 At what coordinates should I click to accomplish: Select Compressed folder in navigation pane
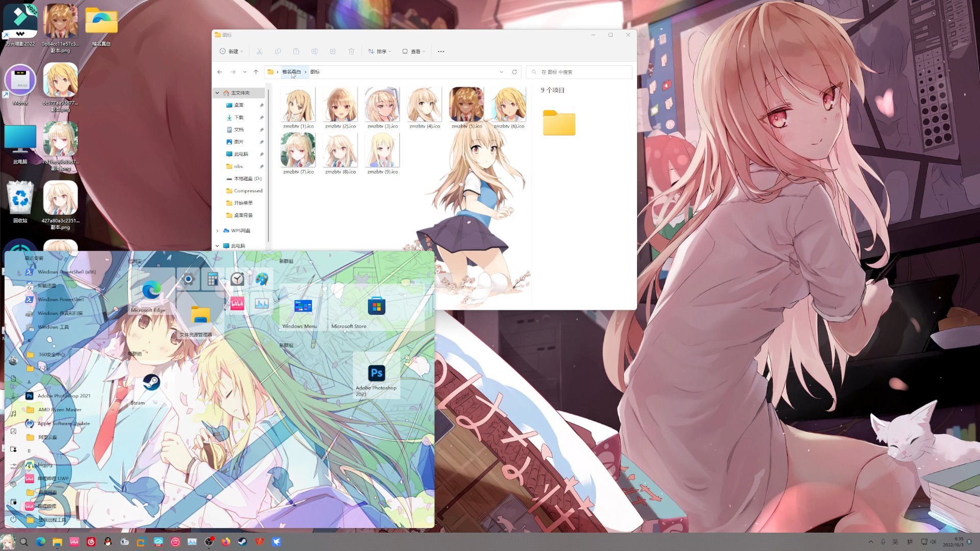(248, 191)
